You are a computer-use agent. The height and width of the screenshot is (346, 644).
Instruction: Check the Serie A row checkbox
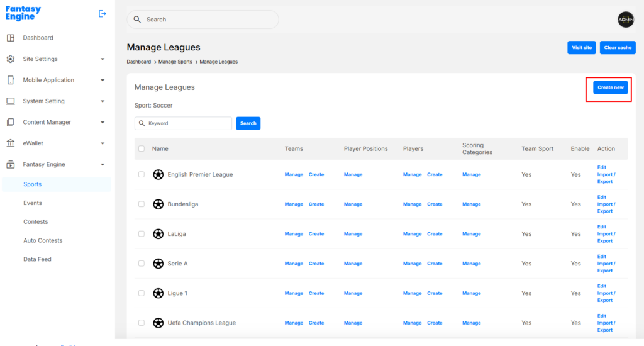[142, 264]
